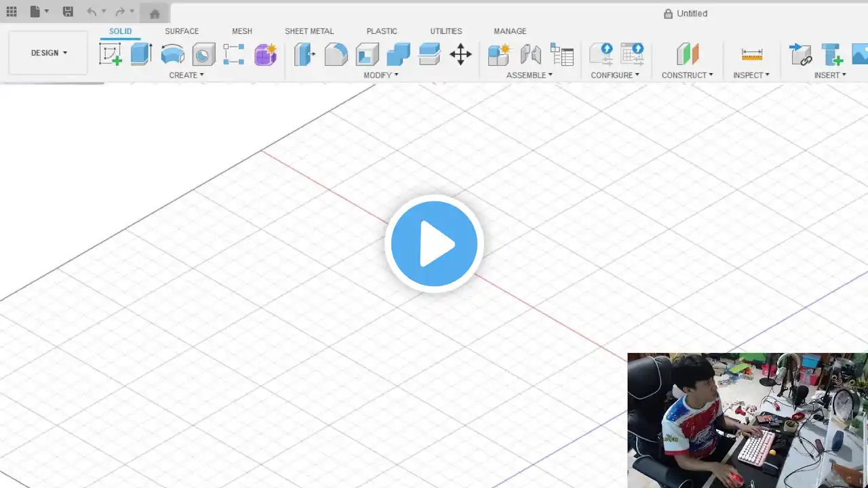Image resolution: width=868 pixels, height=488 pixels.
Task: Expand the ASSEMBLE menu
Action: coord(530,75)
